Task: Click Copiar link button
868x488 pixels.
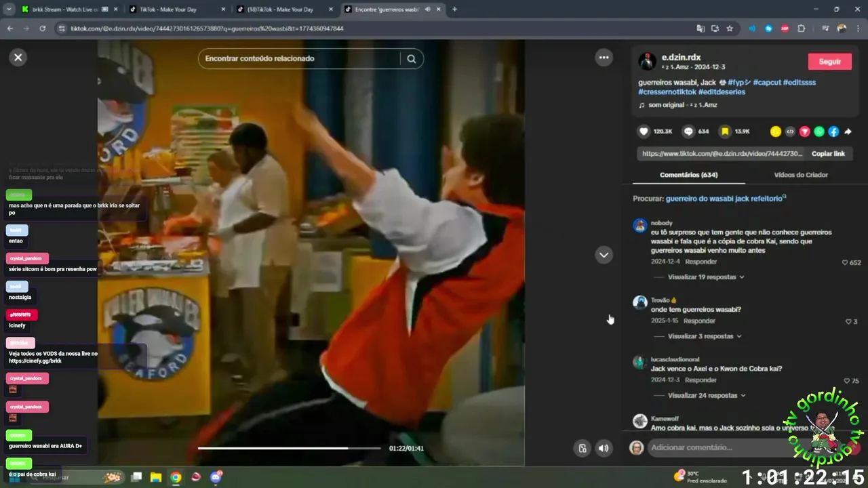Action: coord(828,153)
